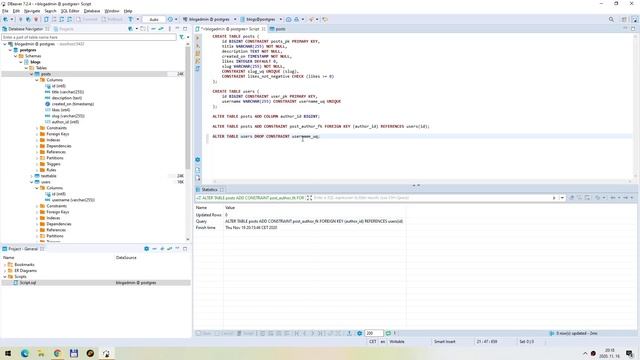Open the Windows Start menu

pyautogui.click(x=8, y=353)
